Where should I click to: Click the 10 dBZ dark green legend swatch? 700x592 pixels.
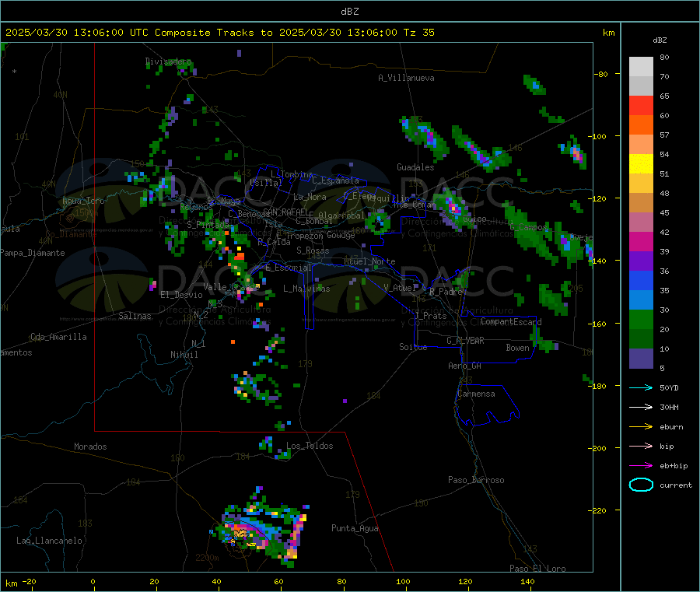[641, 339]
